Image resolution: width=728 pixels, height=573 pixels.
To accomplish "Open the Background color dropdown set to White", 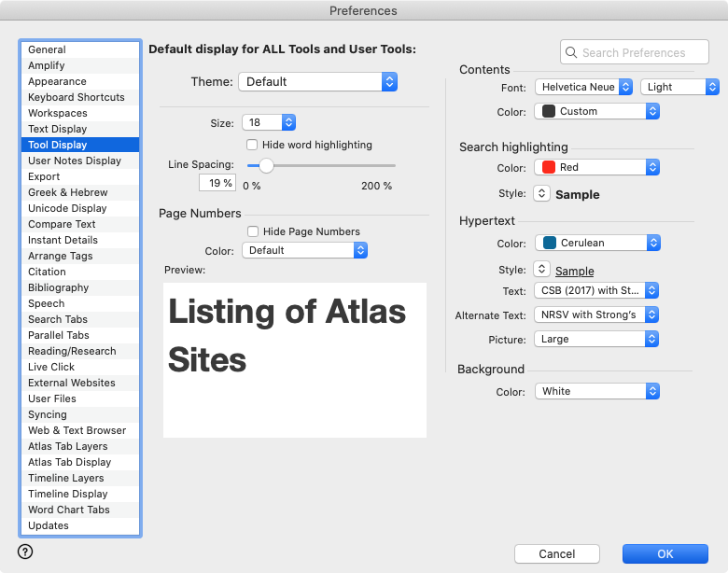I will pyautogui.click(x=597, y=391).
